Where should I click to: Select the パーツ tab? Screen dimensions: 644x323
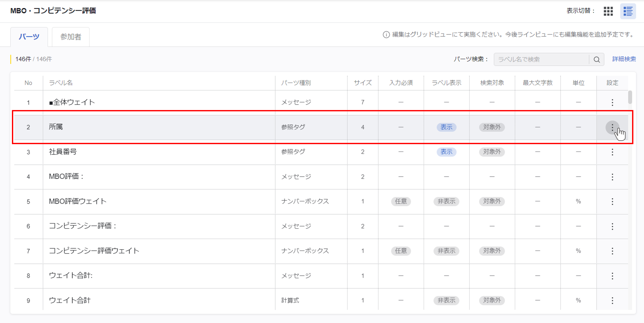(x=29, y=37)
